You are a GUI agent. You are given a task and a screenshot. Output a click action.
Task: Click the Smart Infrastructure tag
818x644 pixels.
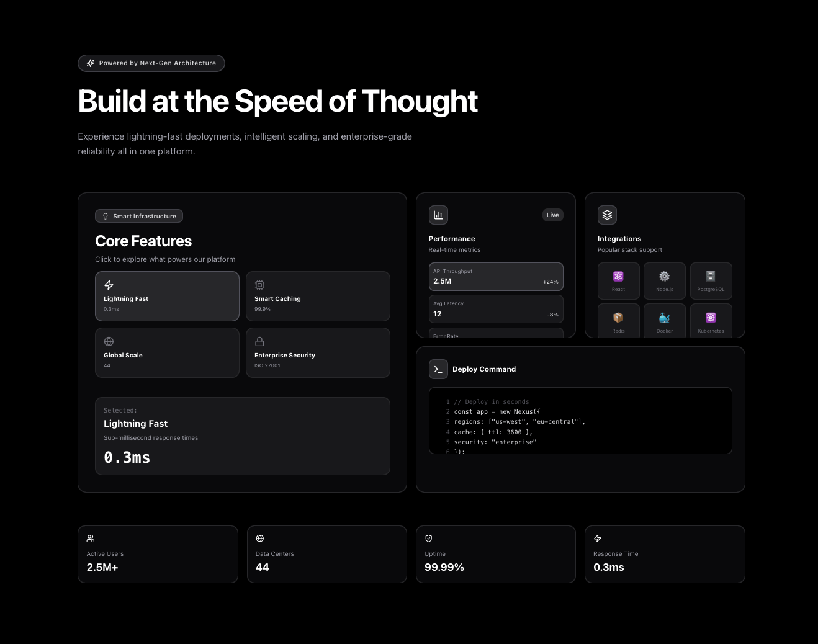[x=139, y=216]
